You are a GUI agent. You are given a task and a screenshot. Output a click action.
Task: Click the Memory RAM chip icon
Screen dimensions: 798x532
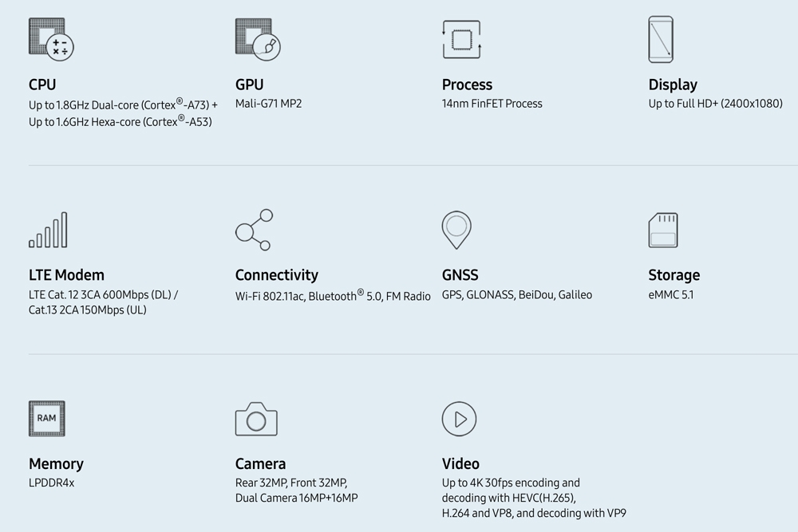tap(46, 419)
